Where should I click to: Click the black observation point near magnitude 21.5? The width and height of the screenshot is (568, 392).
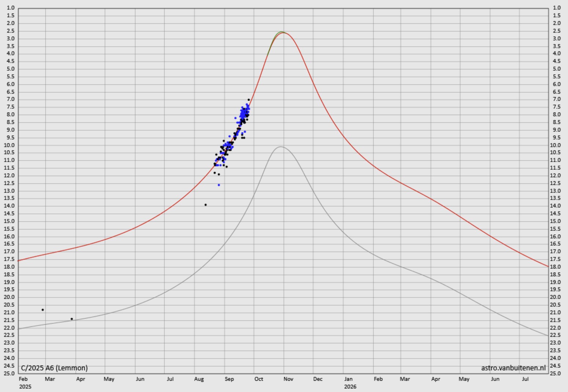pyautogui.click(x=72, y=319)
